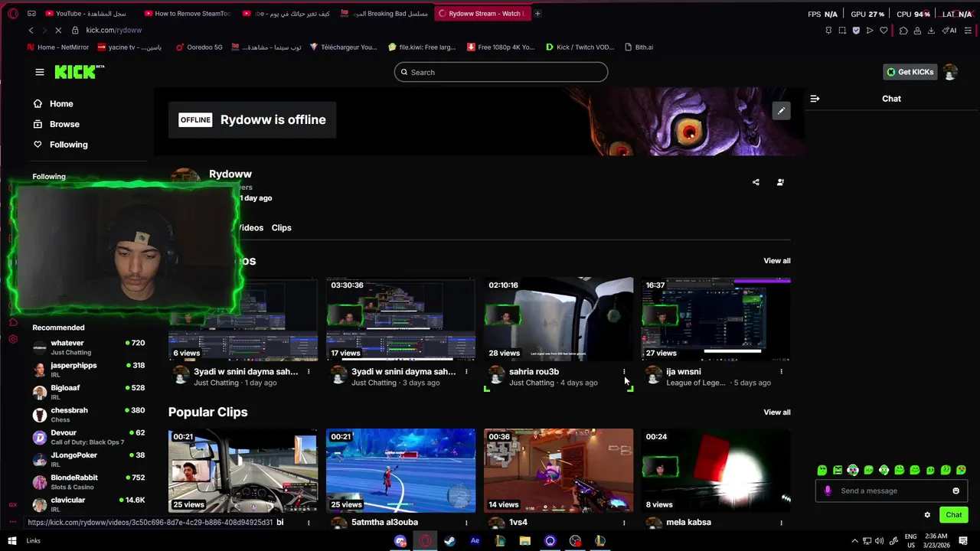
Task: Open recommended channel whatever
Action: 88,347
